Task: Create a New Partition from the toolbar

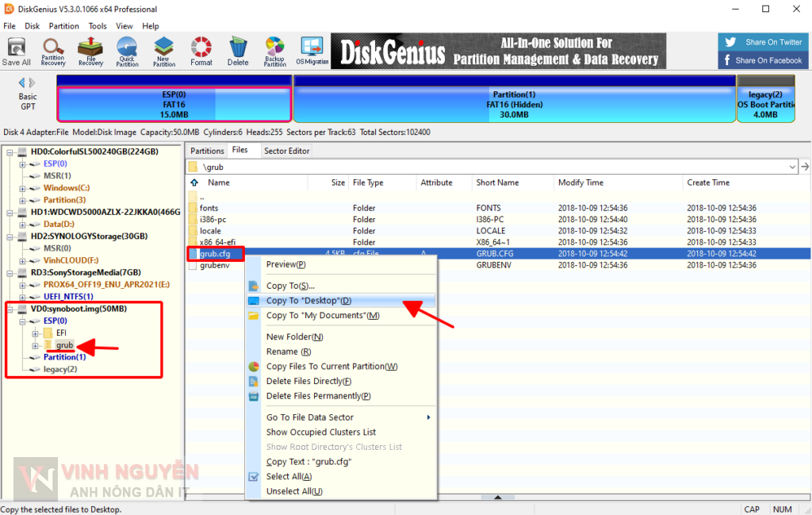Action: (x=164, y=51)
